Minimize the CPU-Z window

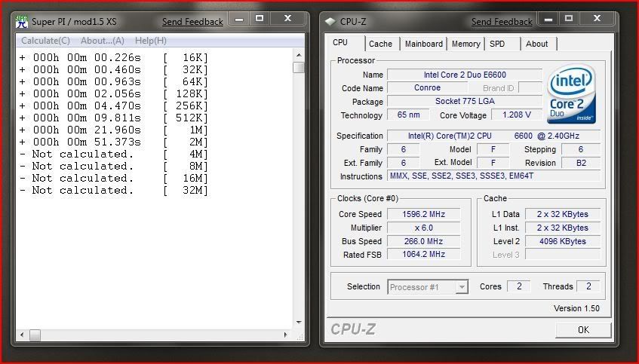click(x=548, y=18)
